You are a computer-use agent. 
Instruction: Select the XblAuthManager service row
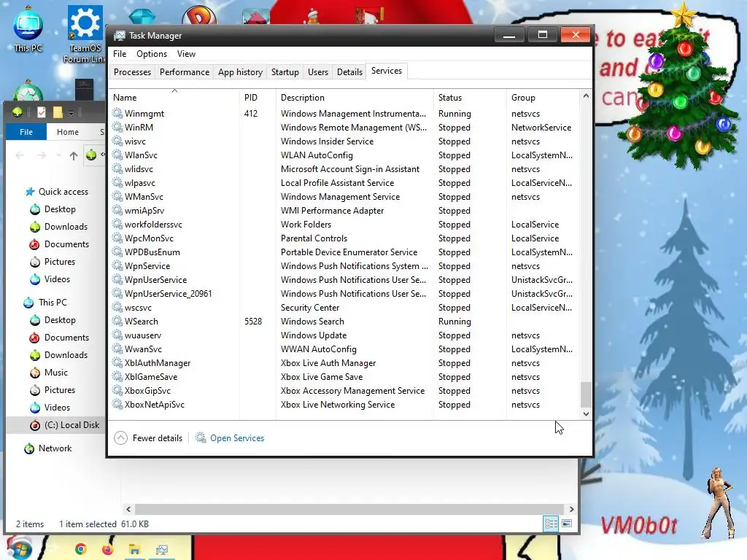point(345,363)
